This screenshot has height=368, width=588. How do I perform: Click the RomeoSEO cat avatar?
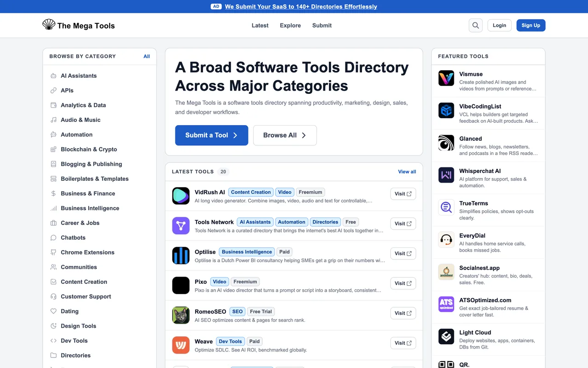point(181,316)
